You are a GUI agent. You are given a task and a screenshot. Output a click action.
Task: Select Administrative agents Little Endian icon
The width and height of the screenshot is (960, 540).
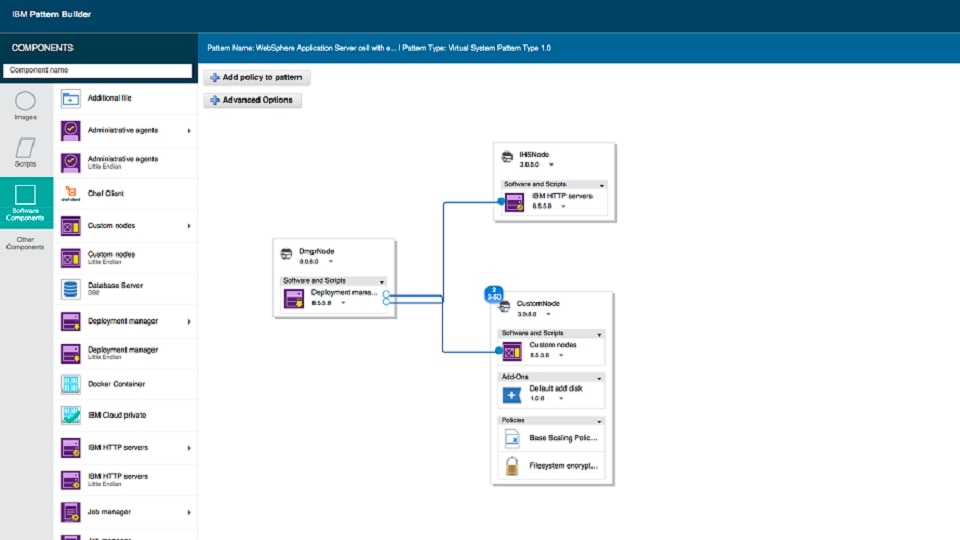[70, 162]
